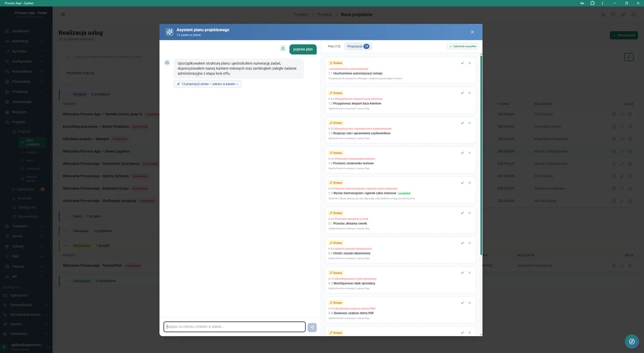This screenshot has width=644, height=353.
Task: Open the extensions puzzle icon in title bar
Action: [x=592, y=3]
